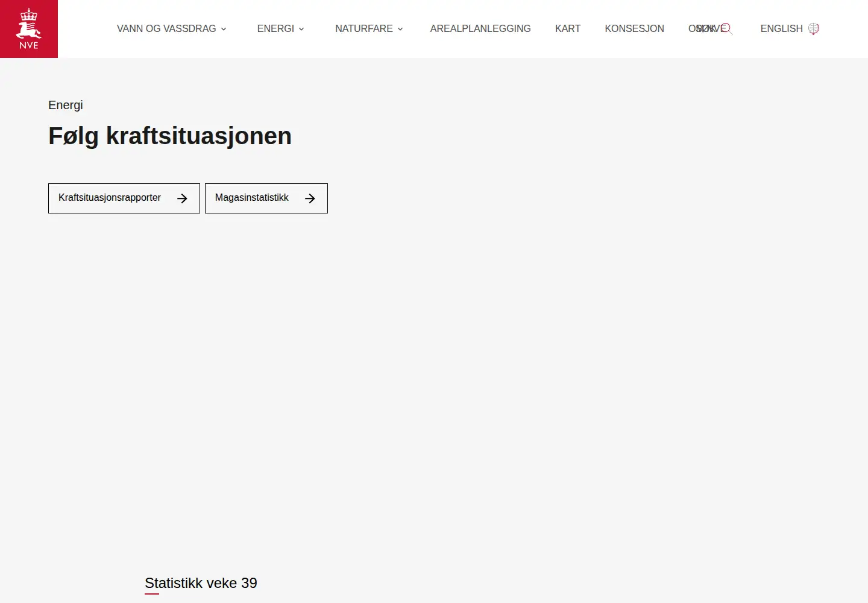The height and width of the screenshot is (603, 868).
Task: Open the Magasinstatistikk button
Action: point(266,198)
